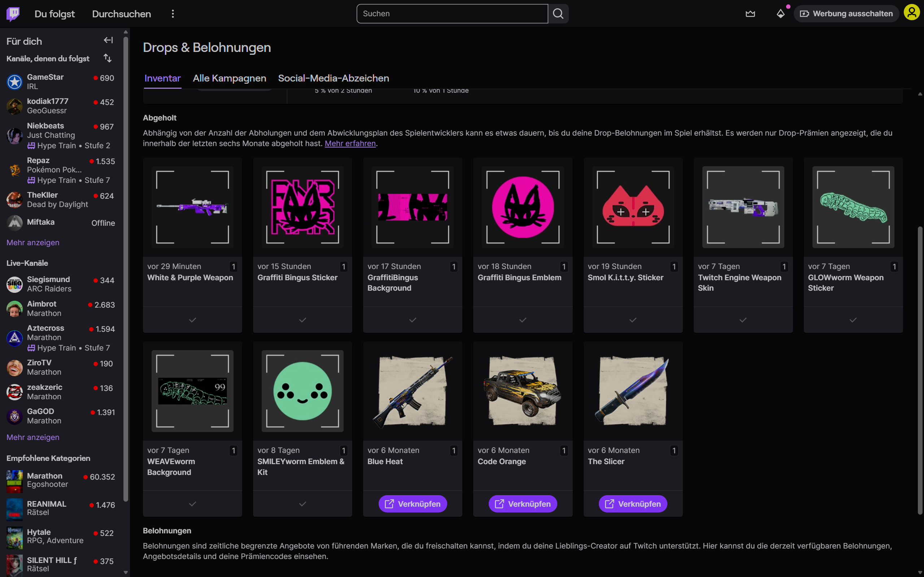
Task: Sort followed channels list
Action: (108, 58)
